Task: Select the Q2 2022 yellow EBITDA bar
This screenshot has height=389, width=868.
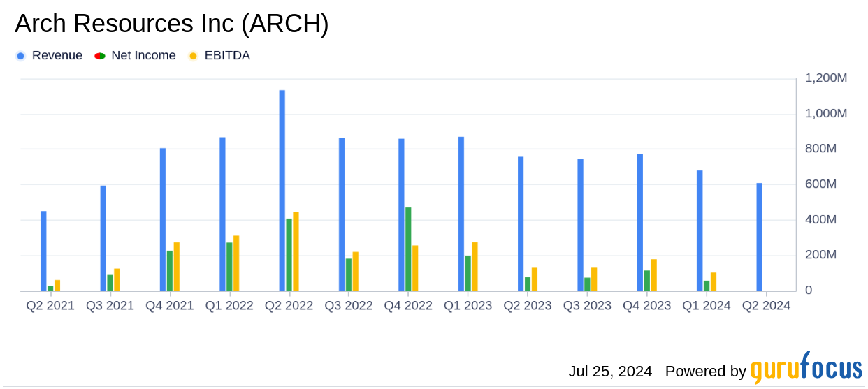Action: (x=296, y=251)
